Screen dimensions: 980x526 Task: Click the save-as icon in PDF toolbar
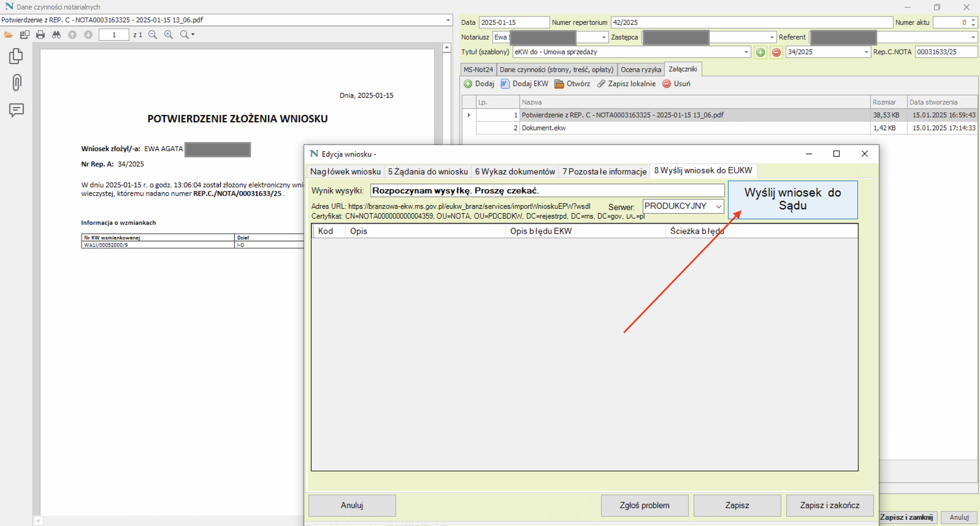click(25, 35)
